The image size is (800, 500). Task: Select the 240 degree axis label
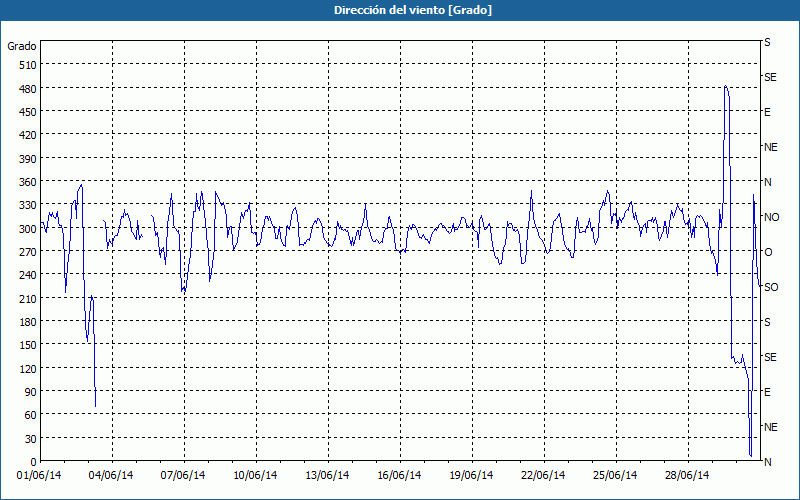29,276
